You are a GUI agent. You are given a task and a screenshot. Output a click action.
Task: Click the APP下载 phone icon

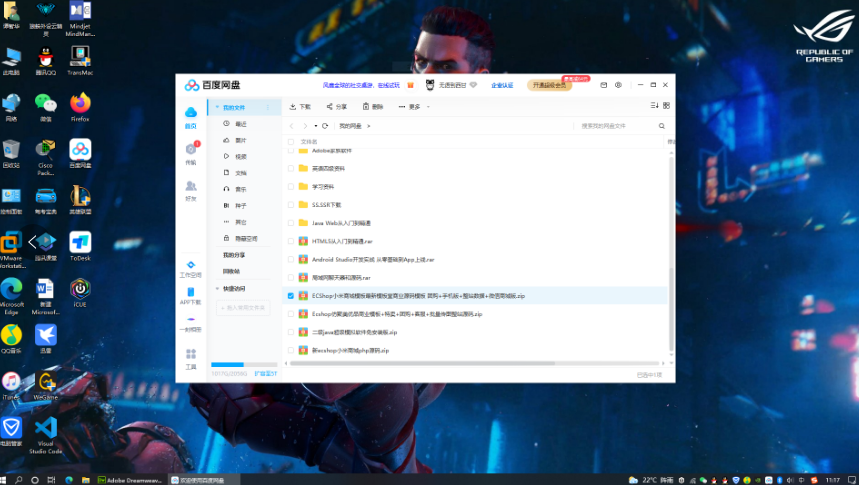point(191,292)
